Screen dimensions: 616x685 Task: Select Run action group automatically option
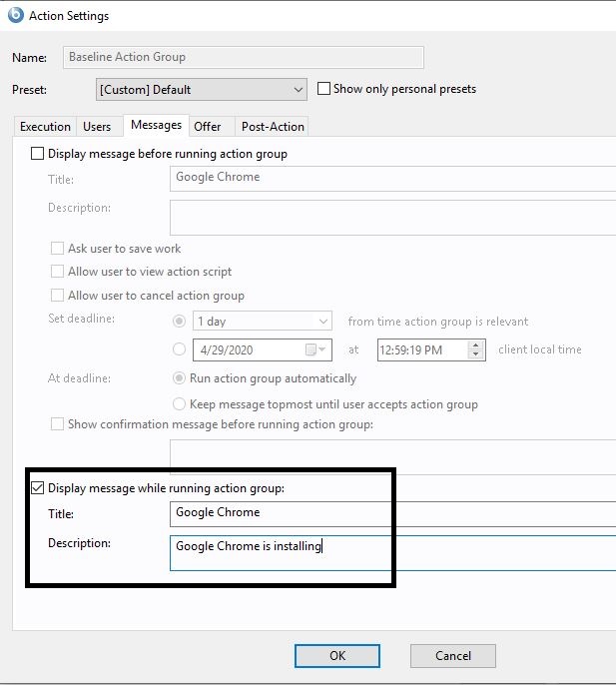179,377
